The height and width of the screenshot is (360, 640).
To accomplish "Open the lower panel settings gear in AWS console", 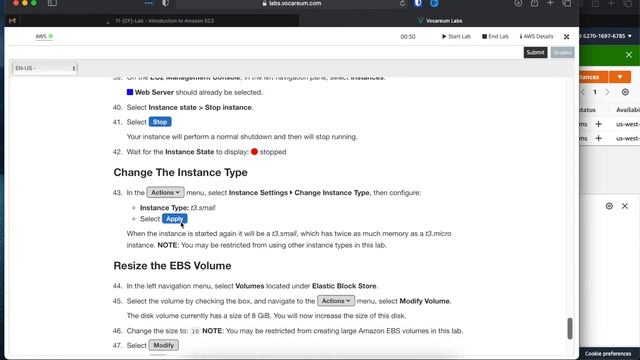I will (609, 206).
